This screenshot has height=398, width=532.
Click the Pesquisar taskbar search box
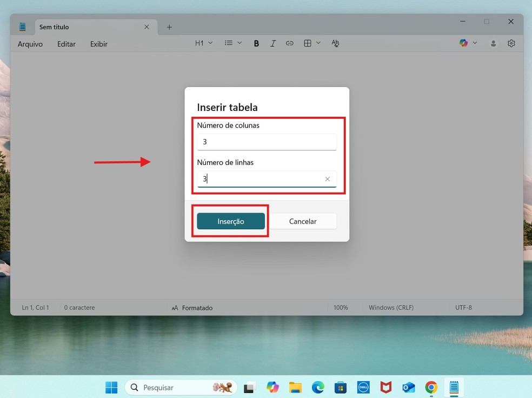tap(181, 387)
